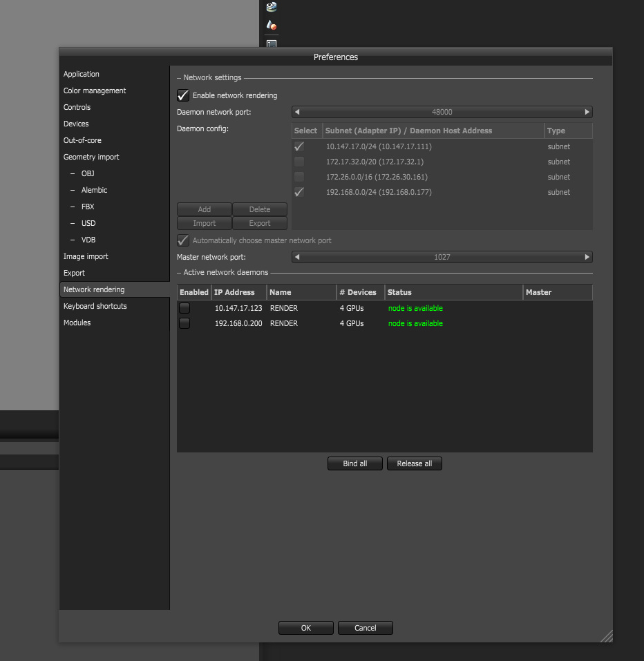Viewport: 644px width, 661px height.
Task: Click the Import daemon config button
Action: click(204, 223)
